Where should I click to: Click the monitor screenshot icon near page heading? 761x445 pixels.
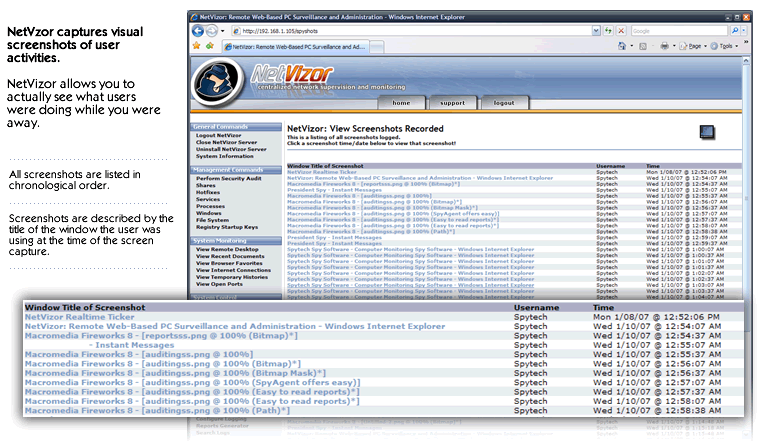pyautogui.click(x=707, y=132)
